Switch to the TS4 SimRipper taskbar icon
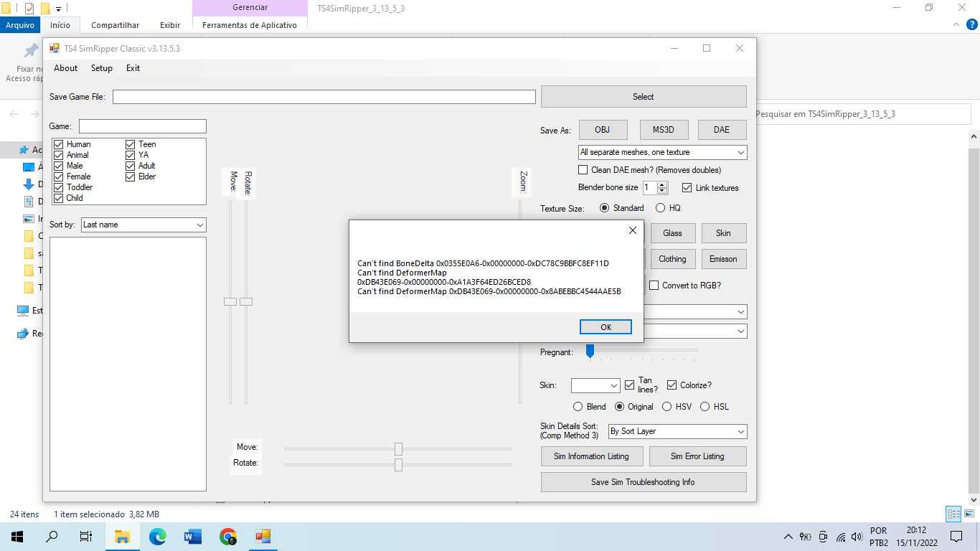The width and height of the screenshot is (980, 551). (263, 536)
